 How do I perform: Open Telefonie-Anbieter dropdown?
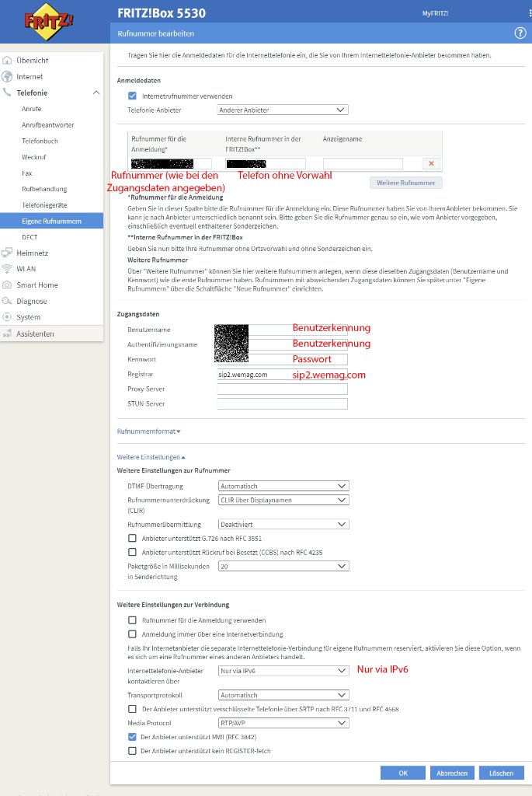pos(283,110)
